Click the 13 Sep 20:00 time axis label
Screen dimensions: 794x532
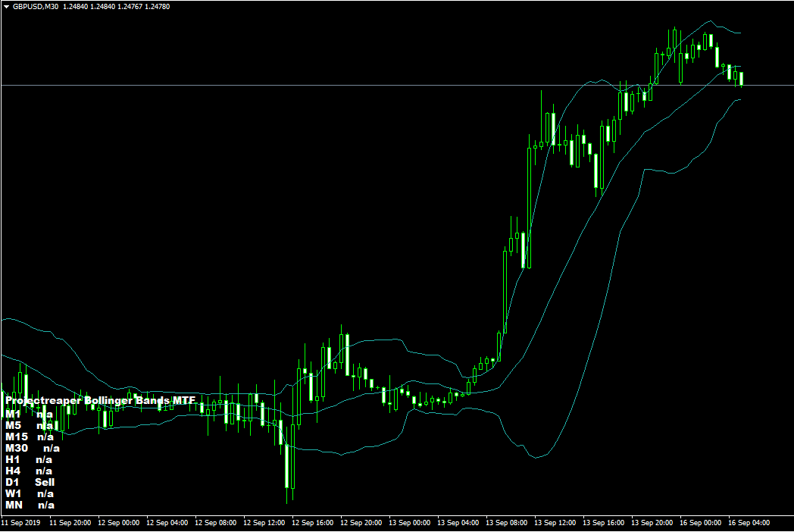653,523
